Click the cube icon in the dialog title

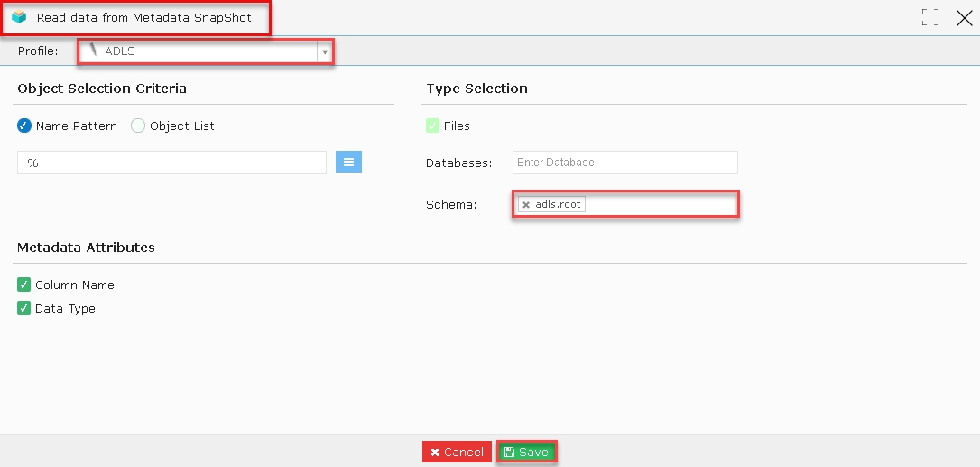19,17
